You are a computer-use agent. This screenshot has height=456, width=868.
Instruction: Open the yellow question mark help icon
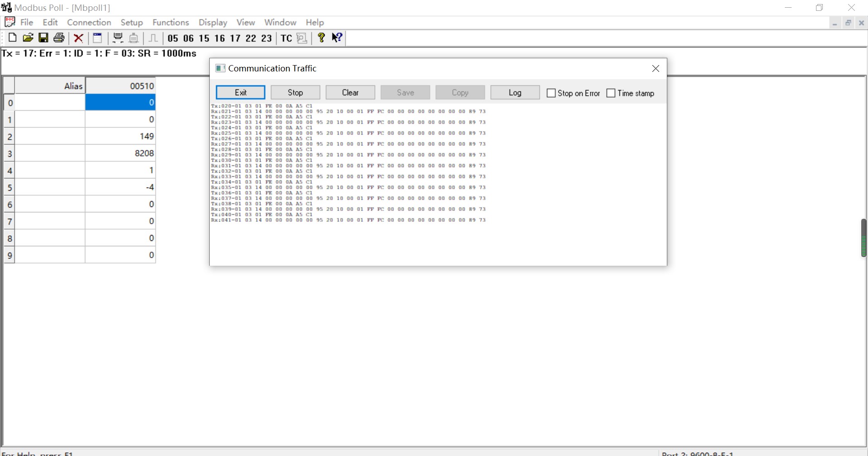[x=321, y=38]
